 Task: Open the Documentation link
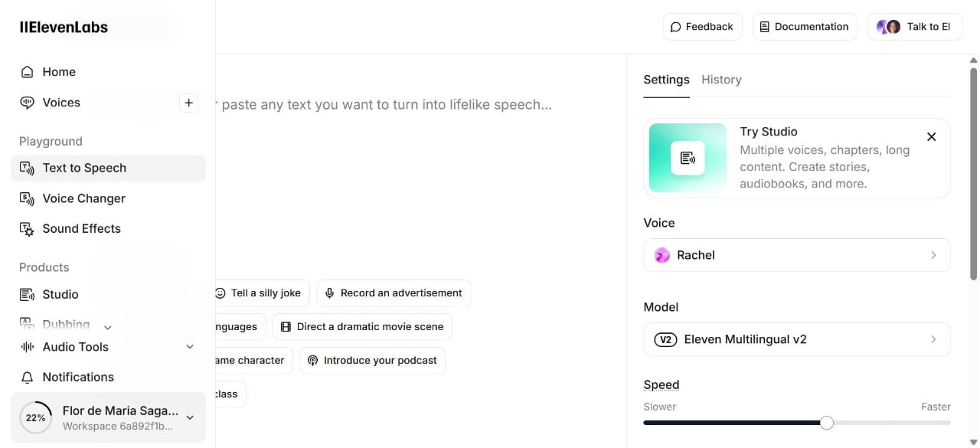(804, 27)
